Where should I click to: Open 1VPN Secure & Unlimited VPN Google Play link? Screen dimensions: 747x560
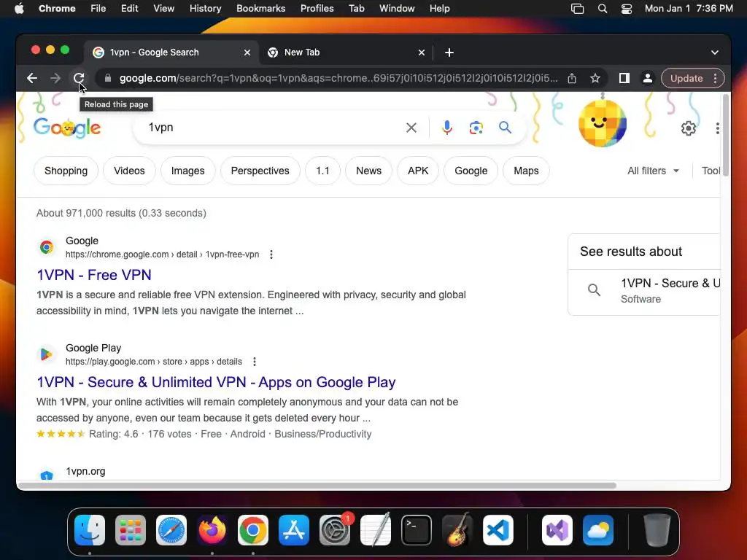pos(216,382)
